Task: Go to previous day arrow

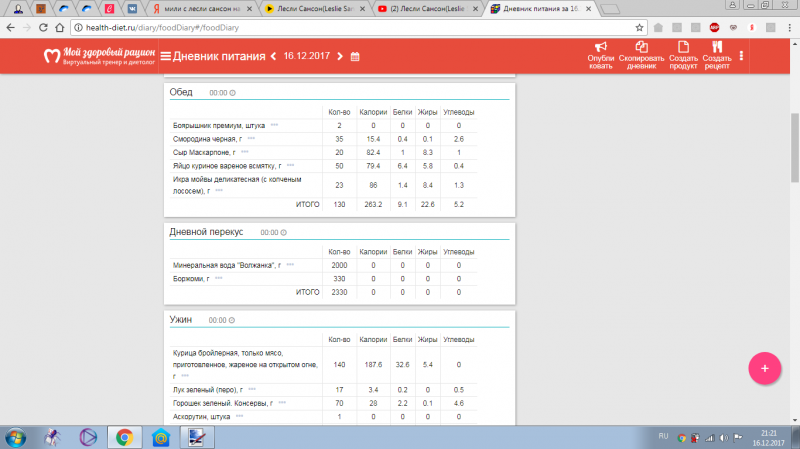Action: tap(274, 57)
